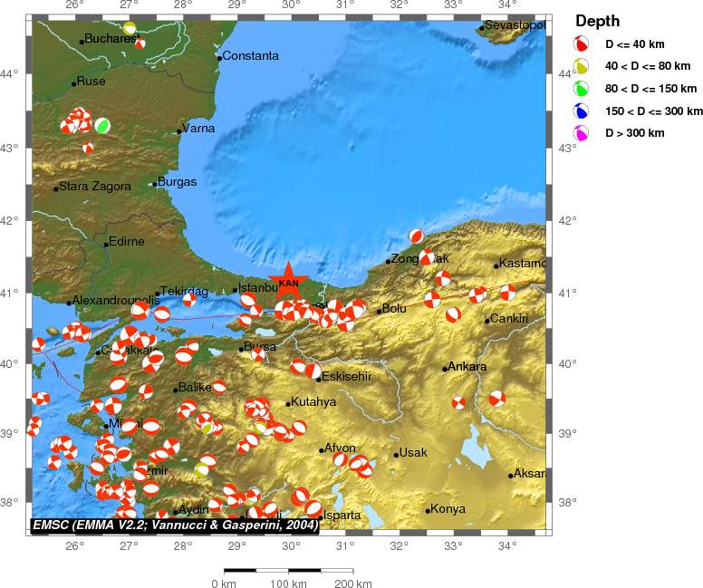The width and height of the screenshot is (703, 588).
Task: Click the green 80 < D <= 150 km legend symbol
Action: (582, 88)
